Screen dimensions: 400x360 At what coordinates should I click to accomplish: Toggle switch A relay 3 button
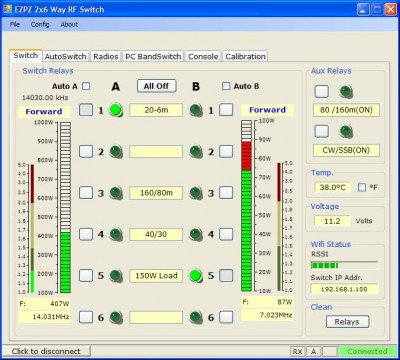coord(86,193)
